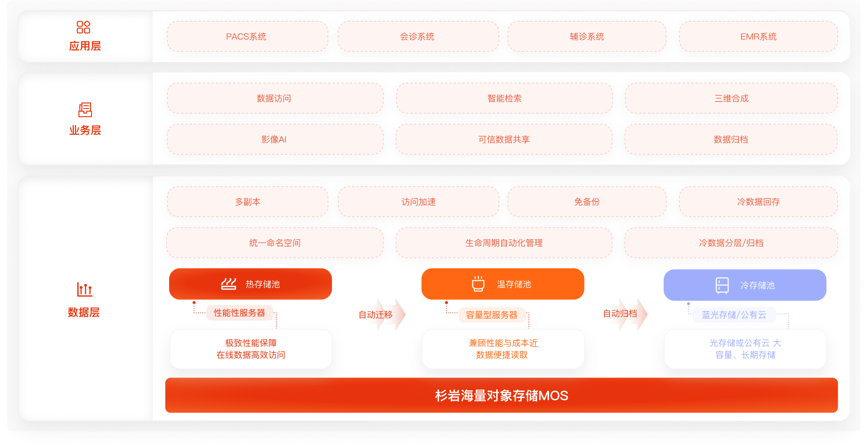
Task: Click the 极致性能保障 description card
Action: (x=251, y=349)
